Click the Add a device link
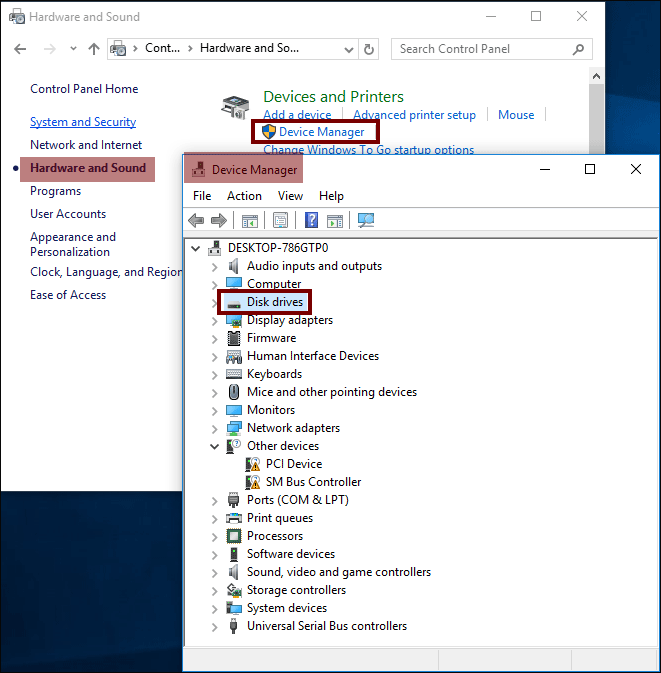Image resolution: width=661 pixels, height=673 pixels. (297, 115)
